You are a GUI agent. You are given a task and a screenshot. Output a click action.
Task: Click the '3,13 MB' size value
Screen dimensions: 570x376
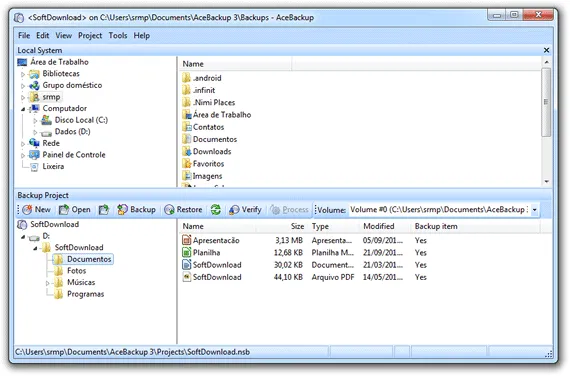[x=289, y=240]
